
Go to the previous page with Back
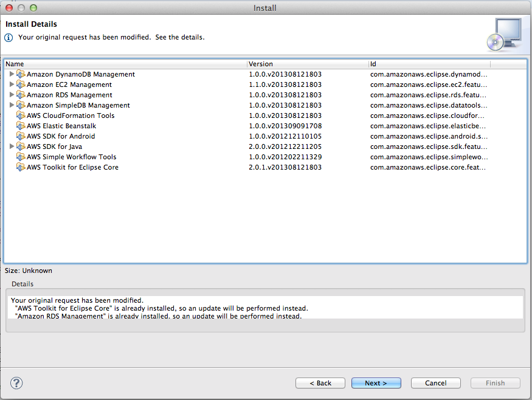320,383
